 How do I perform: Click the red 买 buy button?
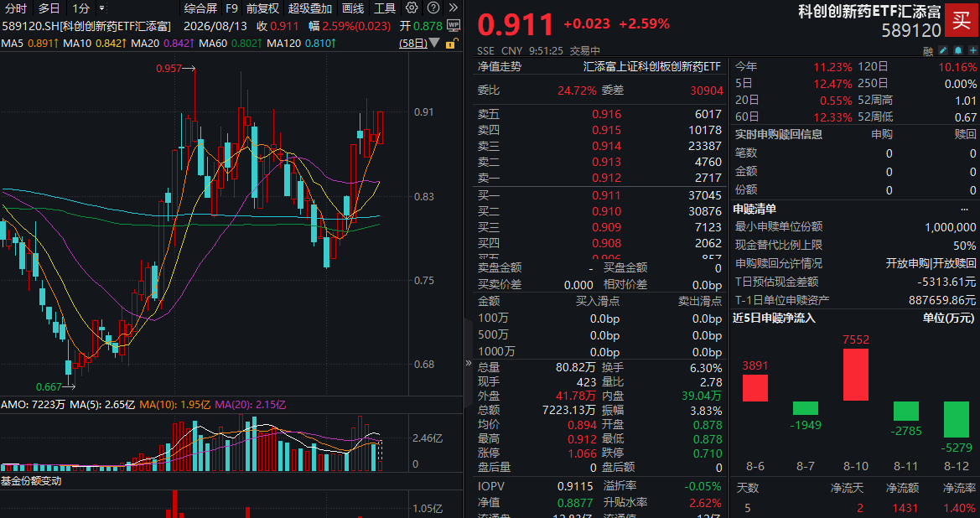962,20
